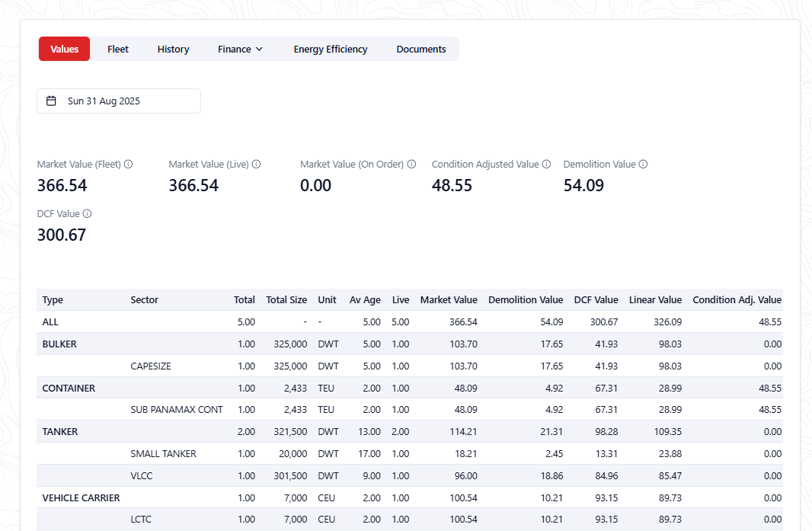Select the SUB PANAMAX CONT sector row
This screenshot has height=531, width=812.
pyautogui.click(x=410, y=409)
